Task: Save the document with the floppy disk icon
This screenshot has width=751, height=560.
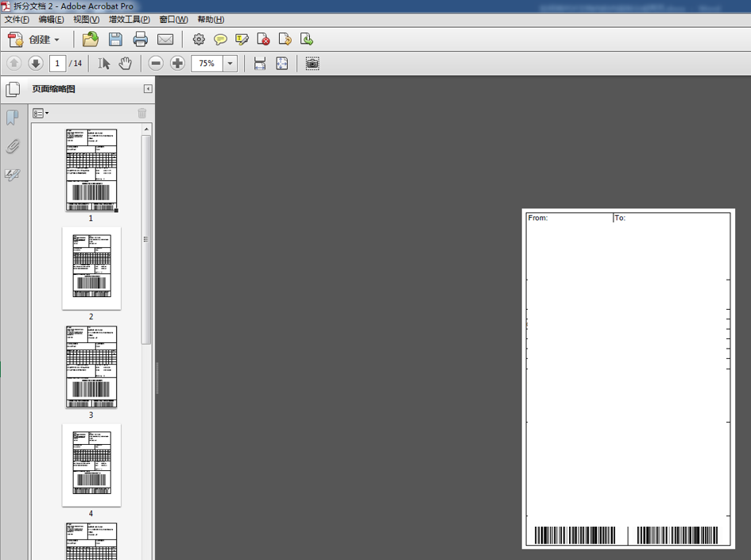Action: (x=115, y=39)
